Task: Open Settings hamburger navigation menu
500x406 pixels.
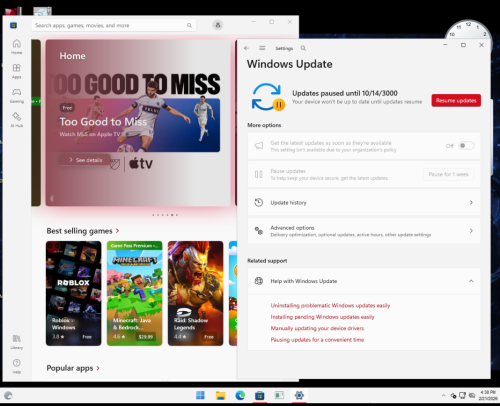Action: [262, 48]
